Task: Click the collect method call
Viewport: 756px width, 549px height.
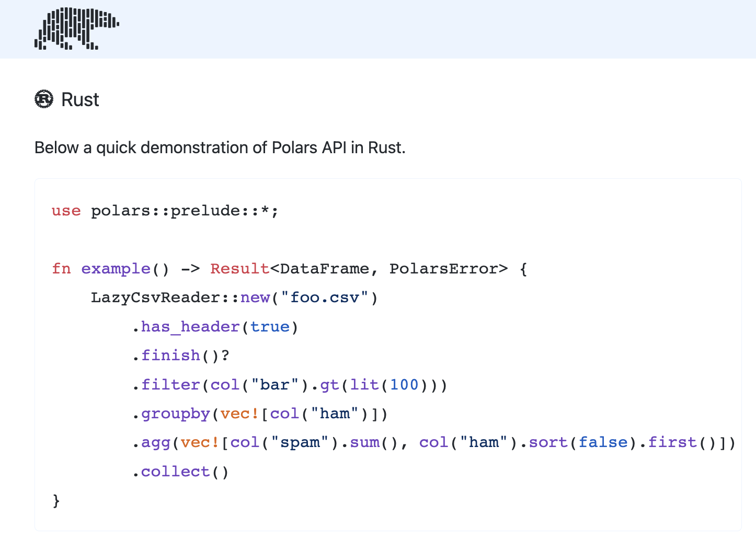Action: [x=175, y=471]
